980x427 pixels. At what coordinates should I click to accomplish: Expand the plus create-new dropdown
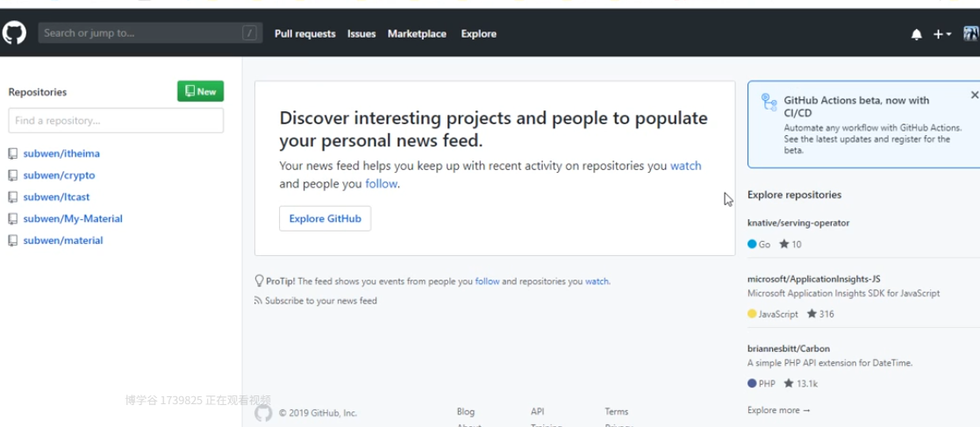point(942,34)
